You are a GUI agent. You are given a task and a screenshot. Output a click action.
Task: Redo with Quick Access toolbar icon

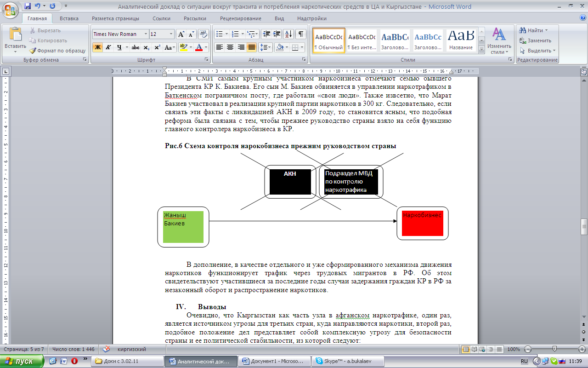[52, 6]
